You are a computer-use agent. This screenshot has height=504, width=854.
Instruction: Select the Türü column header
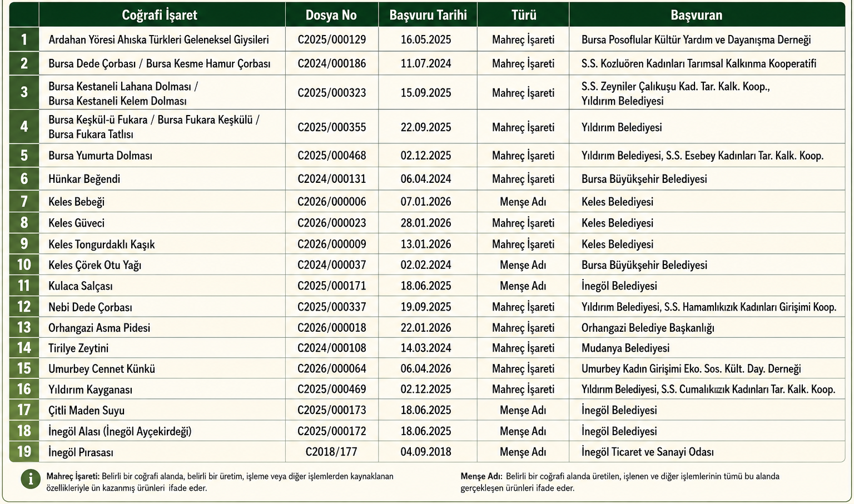(524, 15)
